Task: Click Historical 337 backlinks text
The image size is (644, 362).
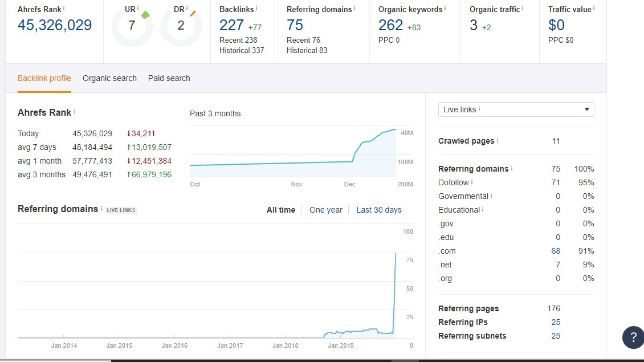Action: tap(242, 51)
